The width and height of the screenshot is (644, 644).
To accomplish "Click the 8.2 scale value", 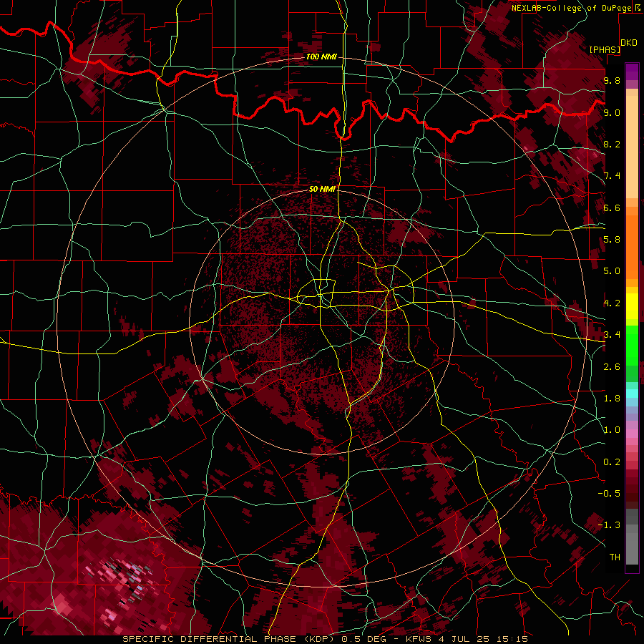I will (612, 144).
